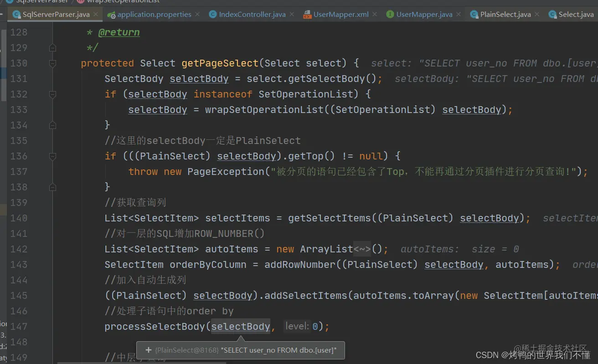
Task: Click the debug tooltip value "SELECT user_no FROM dbo.[user]"
Action: coord(278,350)
